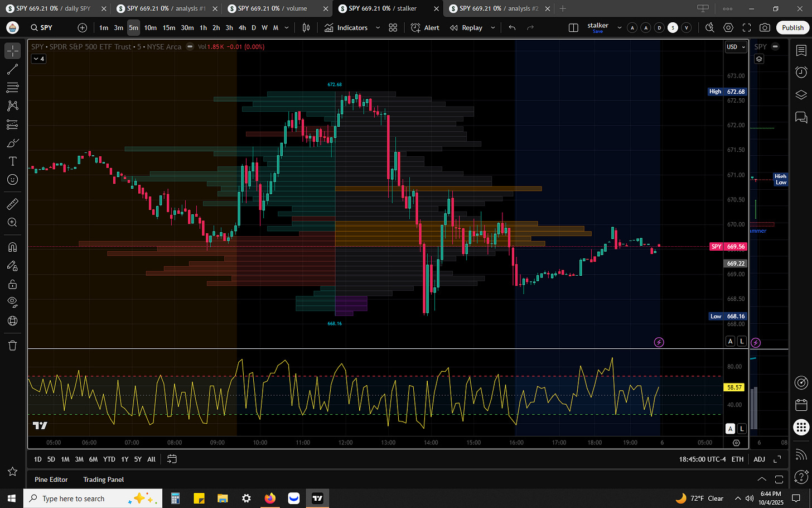Open the layout setup selector

573,27
